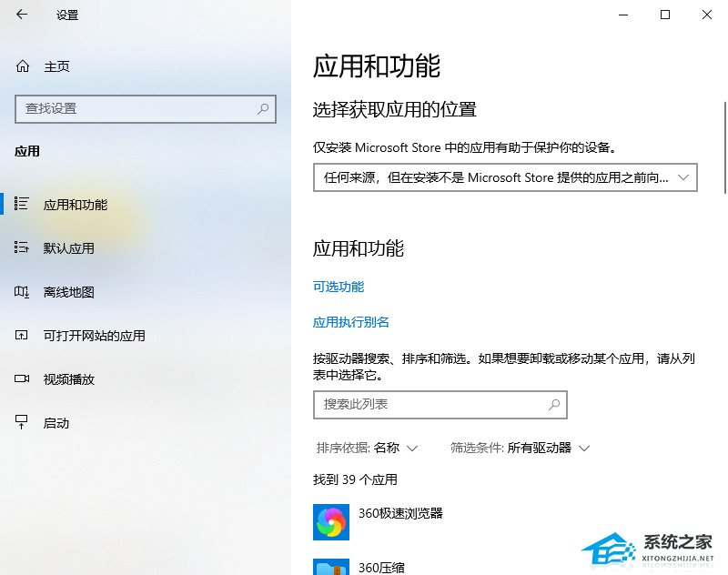Click the magnifier in 查找设置 box
Viewport: 728px width, 575px height.
point(263,109)
